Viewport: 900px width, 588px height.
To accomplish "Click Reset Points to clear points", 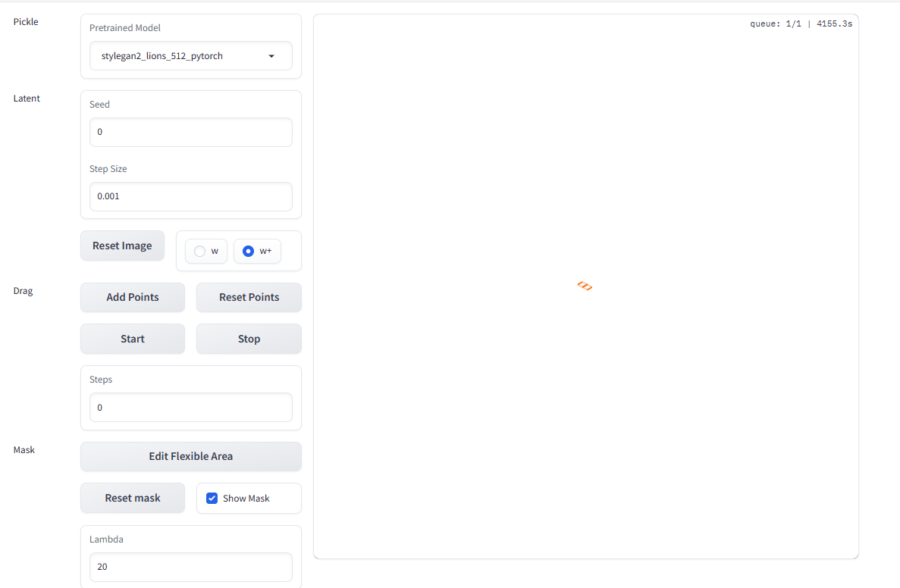I will [x=249, y=297].
